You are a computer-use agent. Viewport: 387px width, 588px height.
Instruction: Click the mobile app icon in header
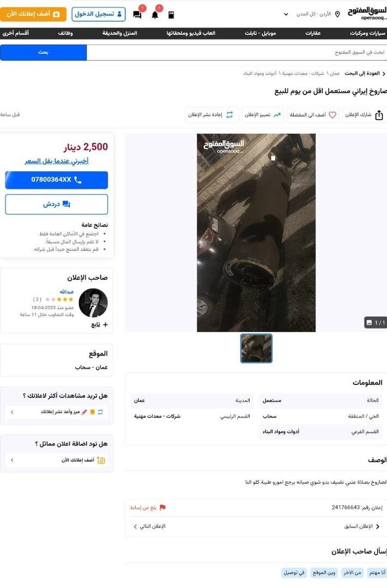pos(171,15)
